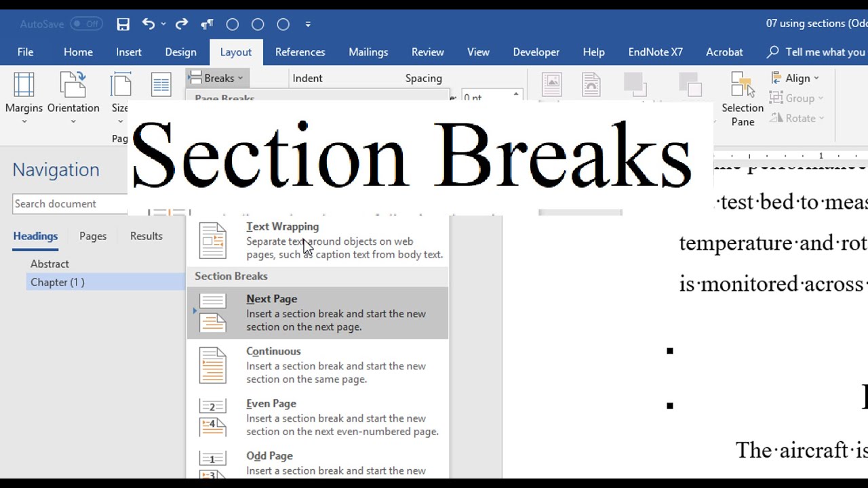Screen dimensions: 868x488
Task: Switch to the Insert tab
Action: coord(129,52)
